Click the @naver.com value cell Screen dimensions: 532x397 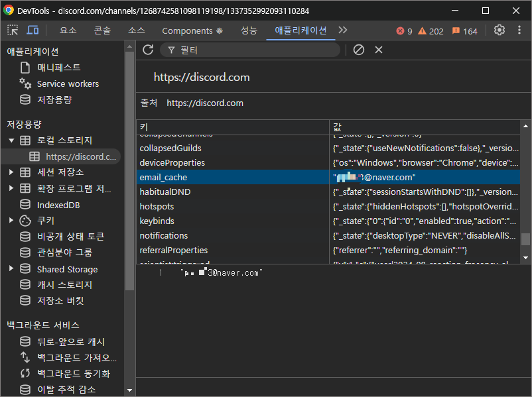tap(425, 178)
